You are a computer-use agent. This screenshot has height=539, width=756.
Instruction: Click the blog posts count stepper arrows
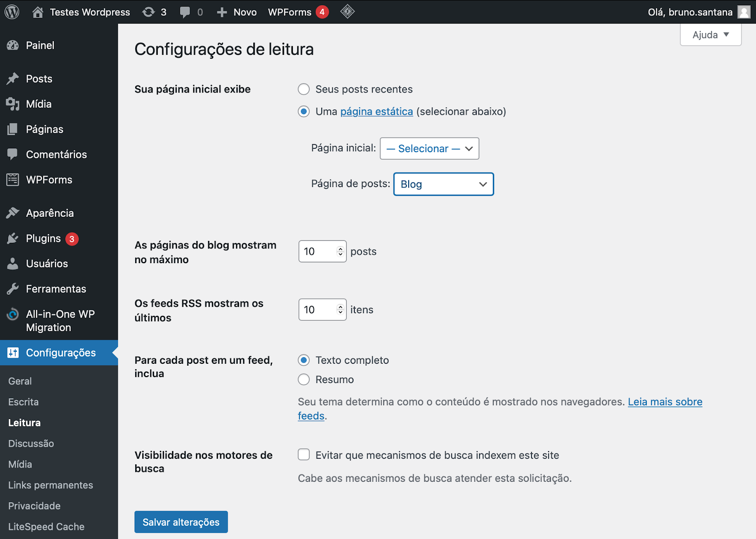340,251
